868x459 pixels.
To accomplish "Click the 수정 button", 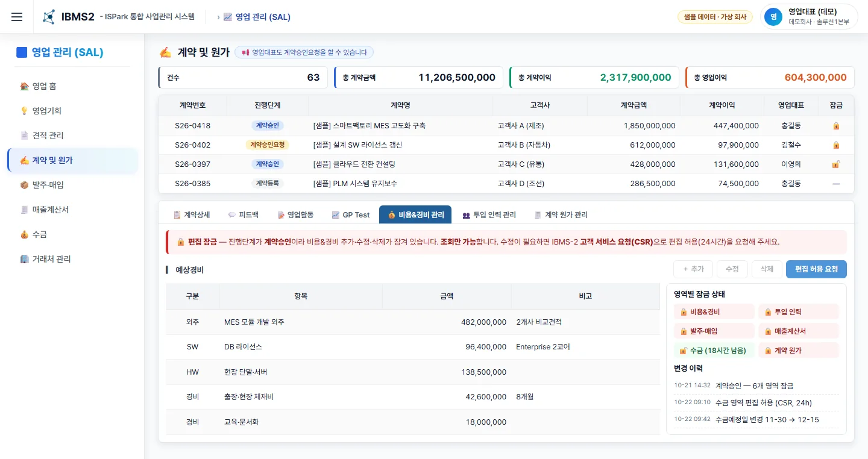I will pos(732,269).
